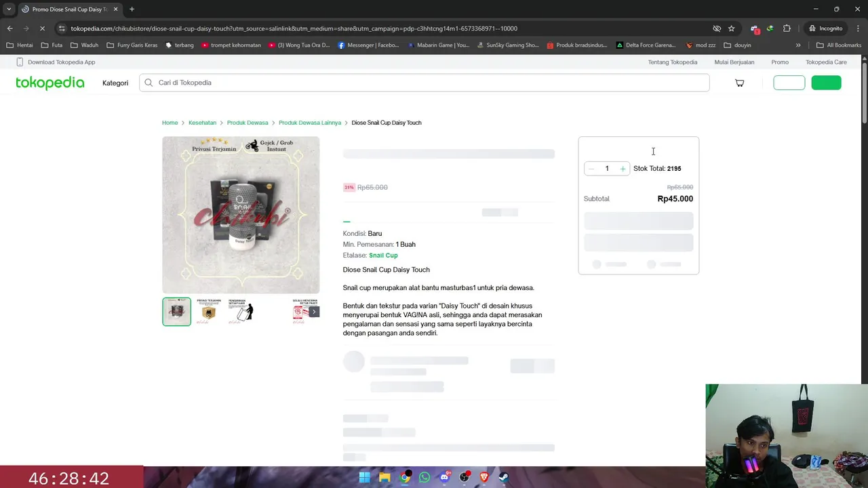Click the white outlined login button

tap(789, 83)
